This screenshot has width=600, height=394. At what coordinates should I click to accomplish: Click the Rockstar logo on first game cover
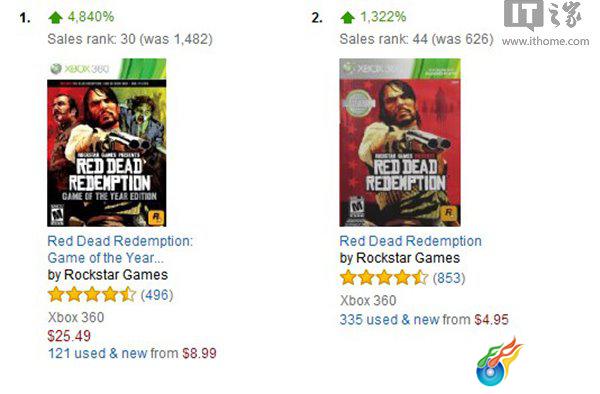tap(156, 218)
